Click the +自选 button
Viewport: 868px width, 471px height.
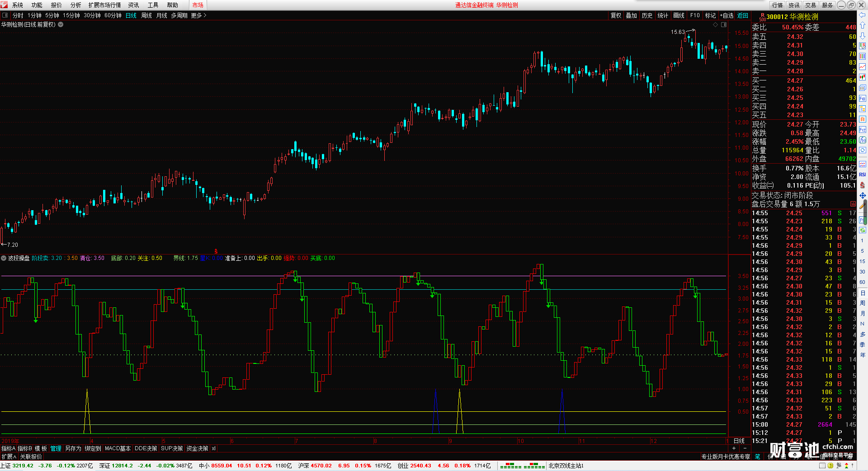[x=726, y=15]
